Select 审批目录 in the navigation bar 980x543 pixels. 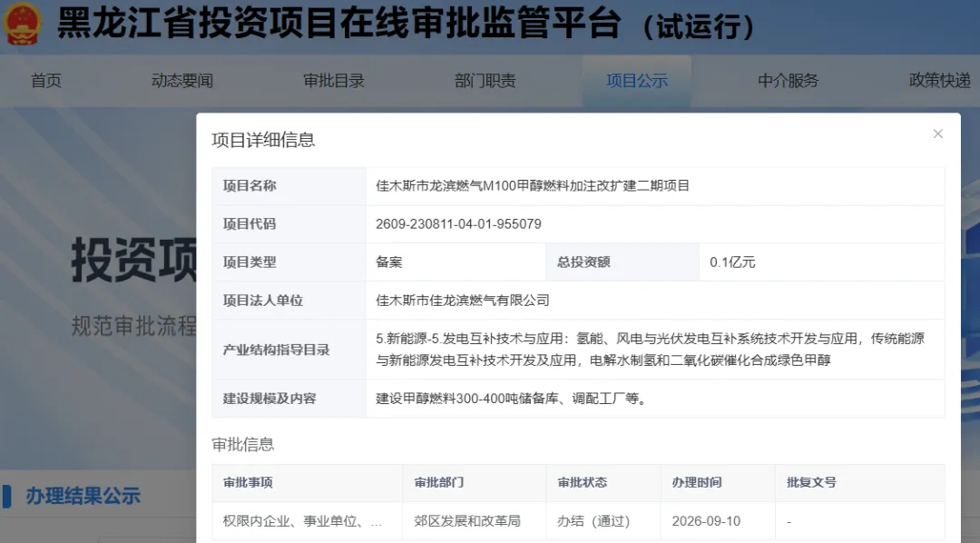tap(334, 81)
